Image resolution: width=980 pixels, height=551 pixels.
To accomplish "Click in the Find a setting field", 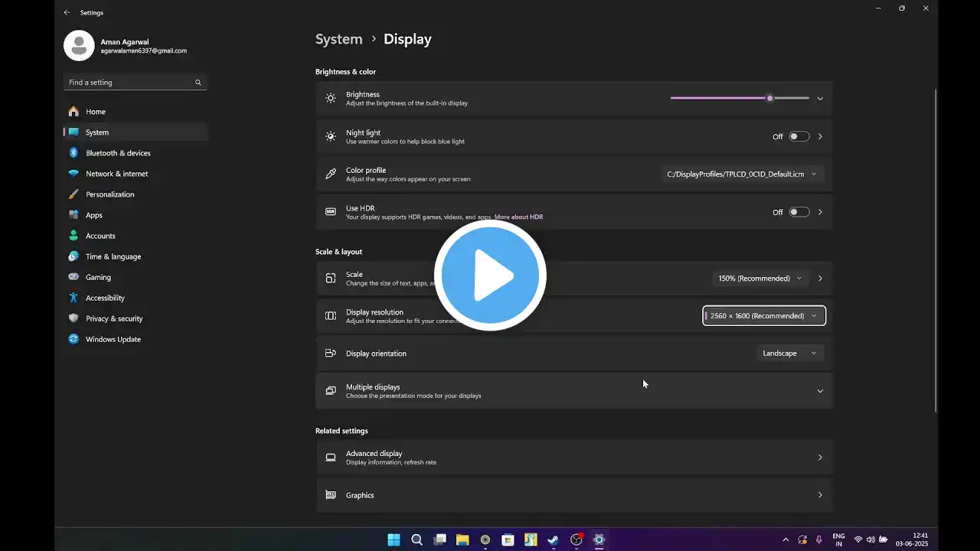I will pos(136,83).
